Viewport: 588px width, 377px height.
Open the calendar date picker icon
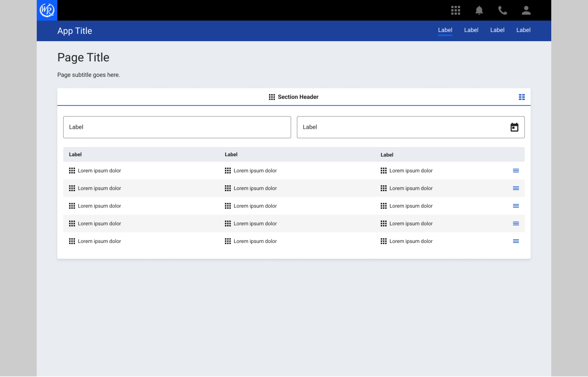[x=514, y=127]
